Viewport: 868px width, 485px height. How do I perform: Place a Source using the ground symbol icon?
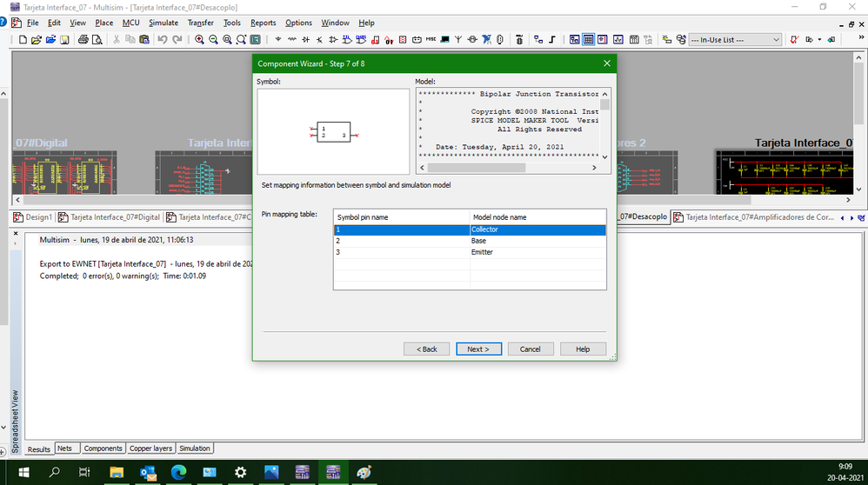278,40
